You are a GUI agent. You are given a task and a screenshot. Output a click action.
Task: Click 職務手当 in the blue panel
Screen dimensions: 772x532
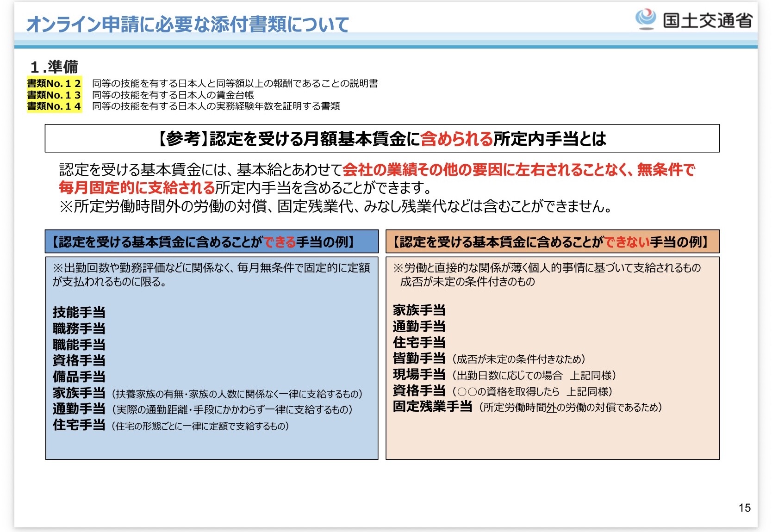(79, 328)
